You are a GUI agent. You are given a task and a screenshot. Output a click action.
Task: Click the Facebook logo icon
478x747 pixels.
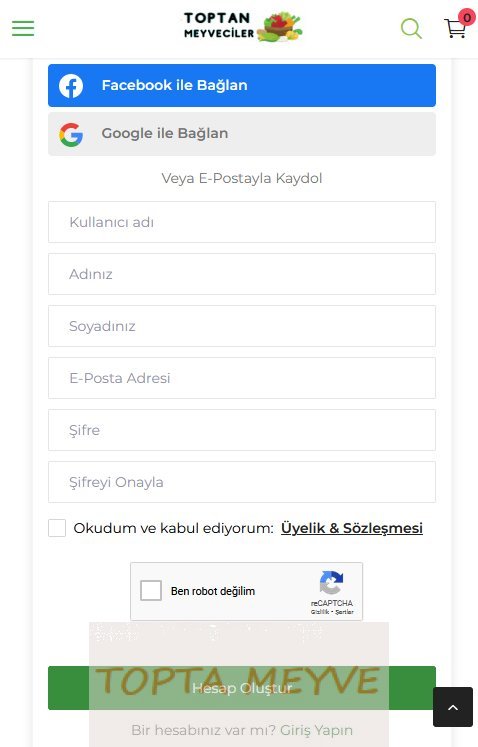point(71,86)
